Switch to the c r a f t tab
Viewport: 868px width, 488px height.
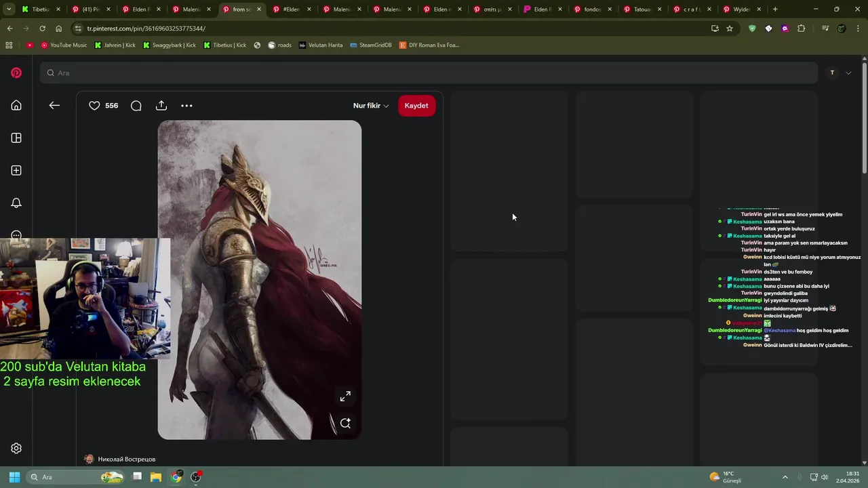(x=692, y=9)
